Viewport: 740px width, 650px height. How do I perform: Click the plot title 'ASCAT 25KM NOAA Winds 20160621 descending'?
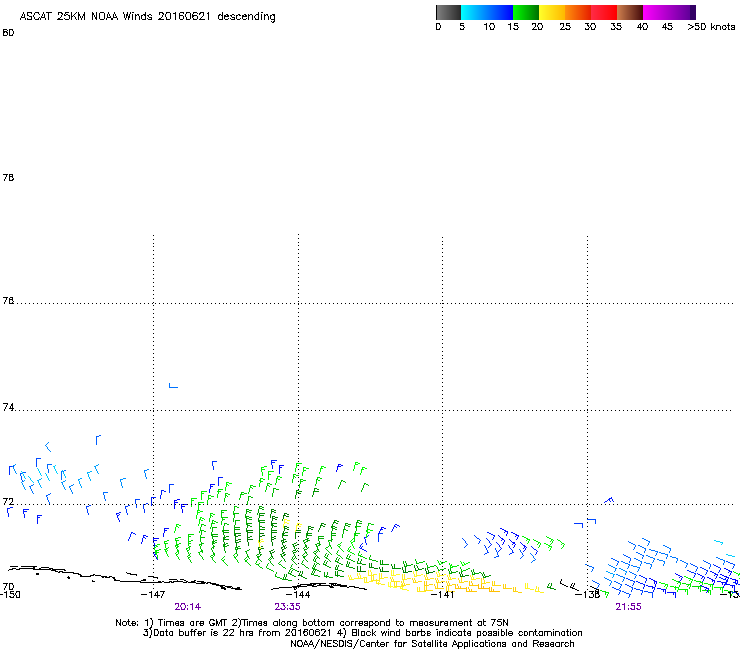[147, 17]
